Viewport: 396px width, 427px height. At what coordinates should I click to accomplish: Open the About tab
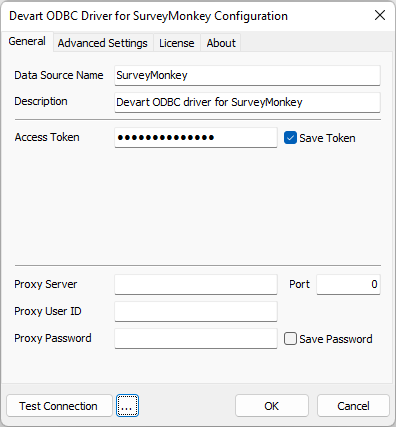point(221,43)
